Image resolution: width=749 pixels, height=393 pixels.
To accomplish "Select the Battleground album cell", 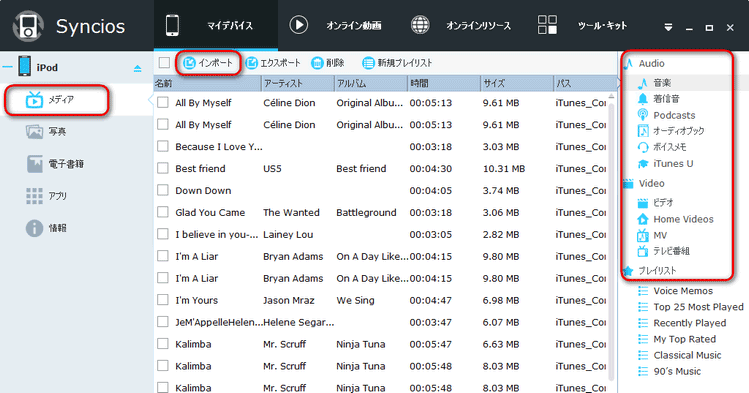I will pos(366,212).
